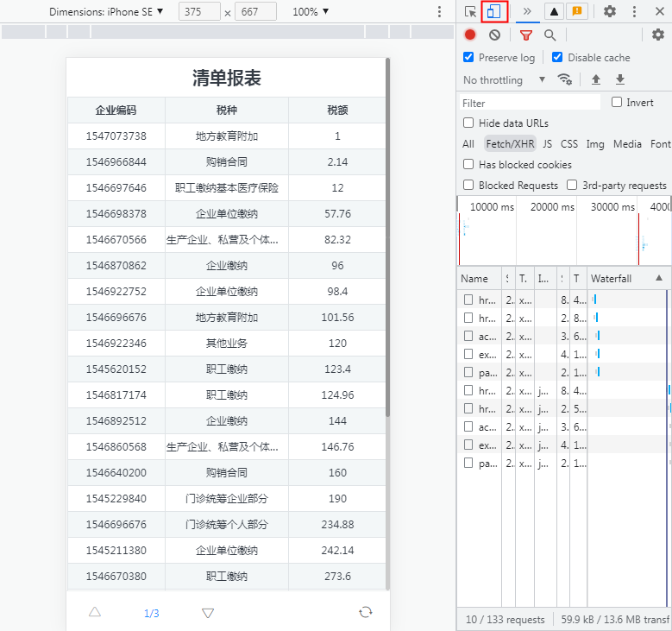
Task: Uncheck the Preserve log checkbox
Action: pyautogui.click(x=468, y=58)
